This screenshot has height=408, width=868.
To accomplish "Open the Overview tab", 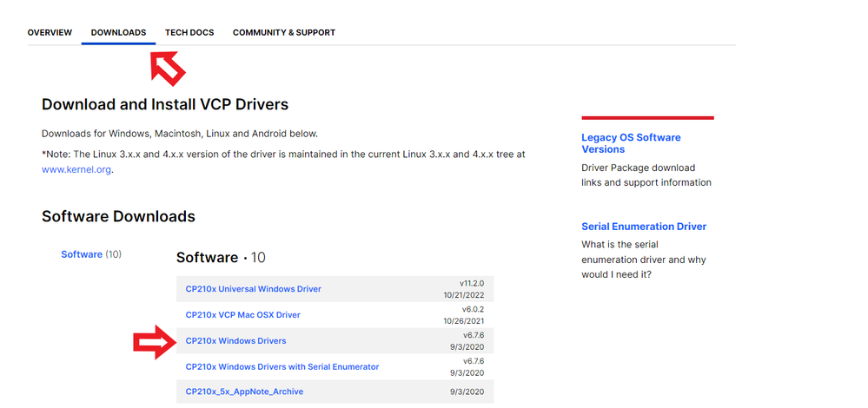I will (50, 33).
